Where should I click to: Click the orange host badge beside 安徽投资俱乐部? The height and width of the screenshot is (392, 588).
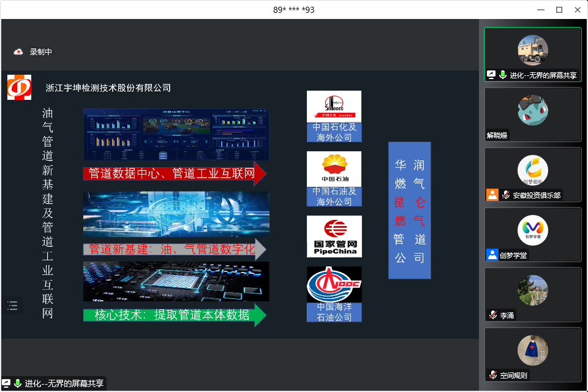(x=492, y=195)
